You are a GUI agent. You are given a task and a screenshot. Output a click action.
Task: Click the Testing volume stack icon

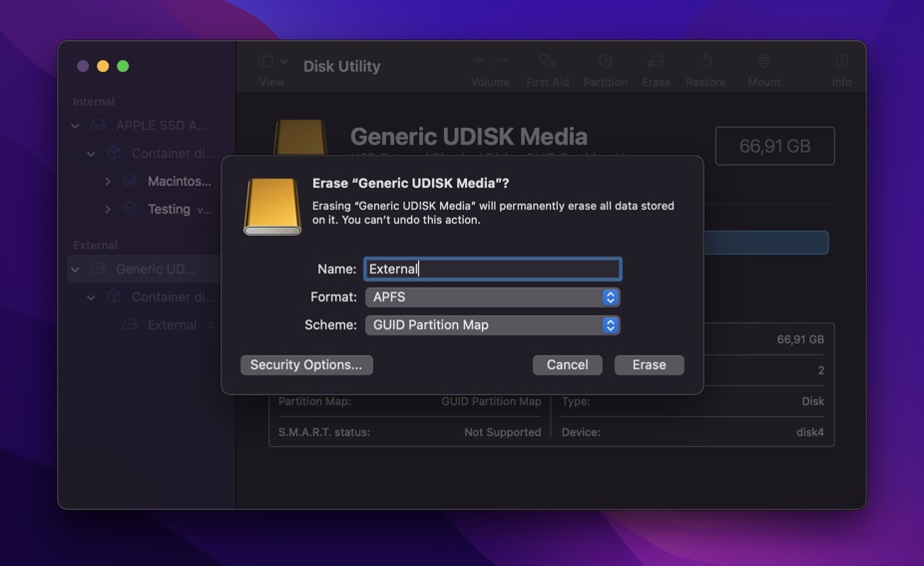coord(130,209)
